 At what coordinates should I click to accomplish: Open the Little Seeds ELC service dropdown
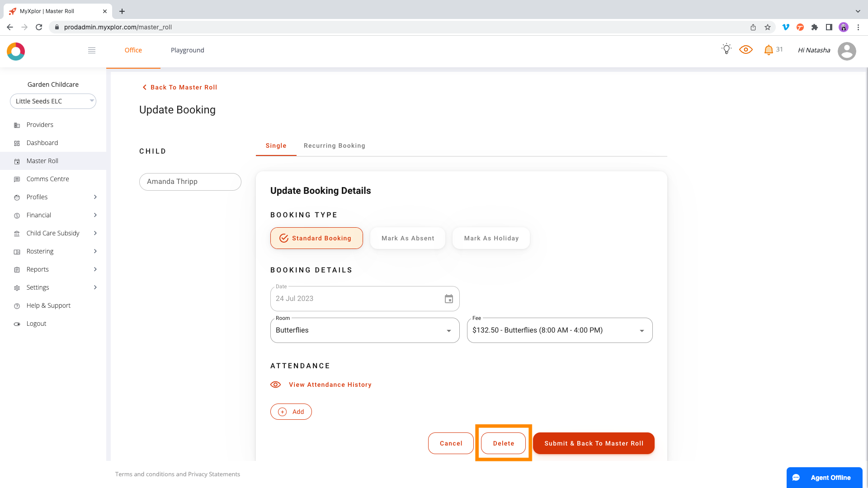coord(53,101)
